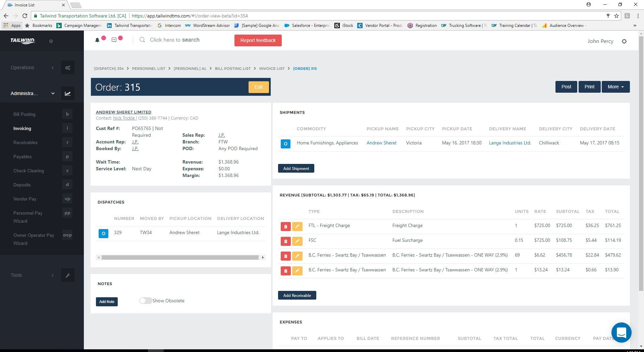Click the Add Note button
This screenshot has width=644, height=352.
[x=107, y=302]
